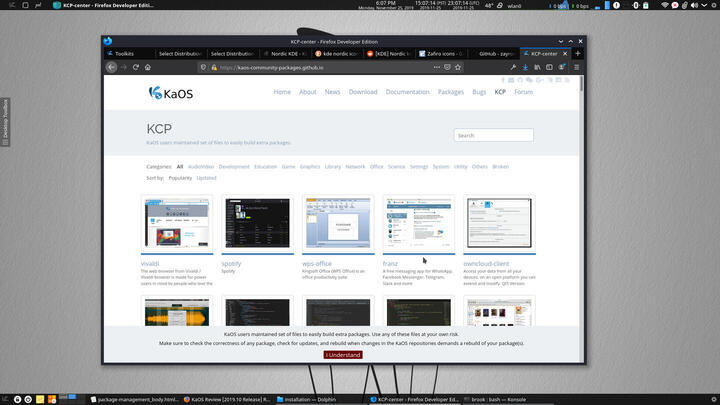Click the owncloud-client package title link
Image resolution: width=720 pixels, height=405 pixels.
486,264
